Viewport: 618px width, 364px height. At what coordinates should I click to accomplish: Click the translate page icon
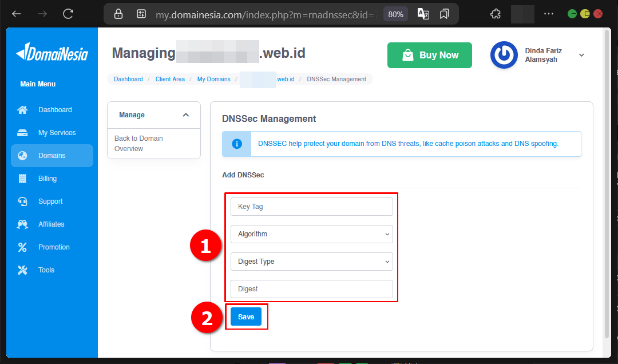[423, 14]
